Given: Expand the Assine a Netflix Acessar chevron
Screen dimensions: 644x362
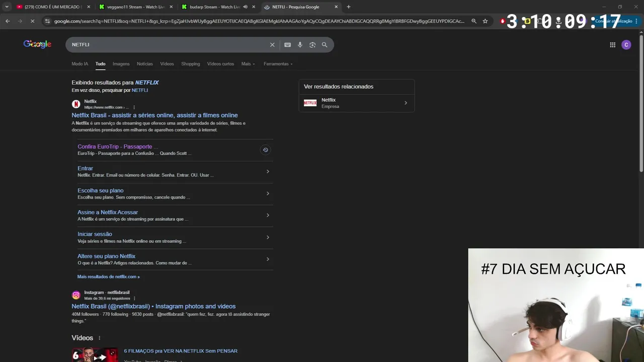Looking at the screenshot, I should point(268,215).
